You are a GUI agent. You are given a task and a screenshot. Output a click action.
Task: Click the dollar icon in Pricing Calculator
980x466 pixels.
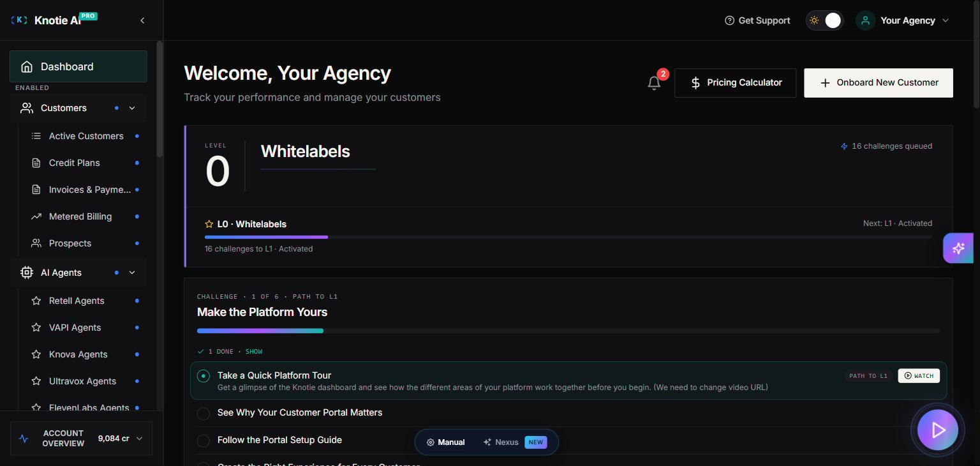(695, 83)
